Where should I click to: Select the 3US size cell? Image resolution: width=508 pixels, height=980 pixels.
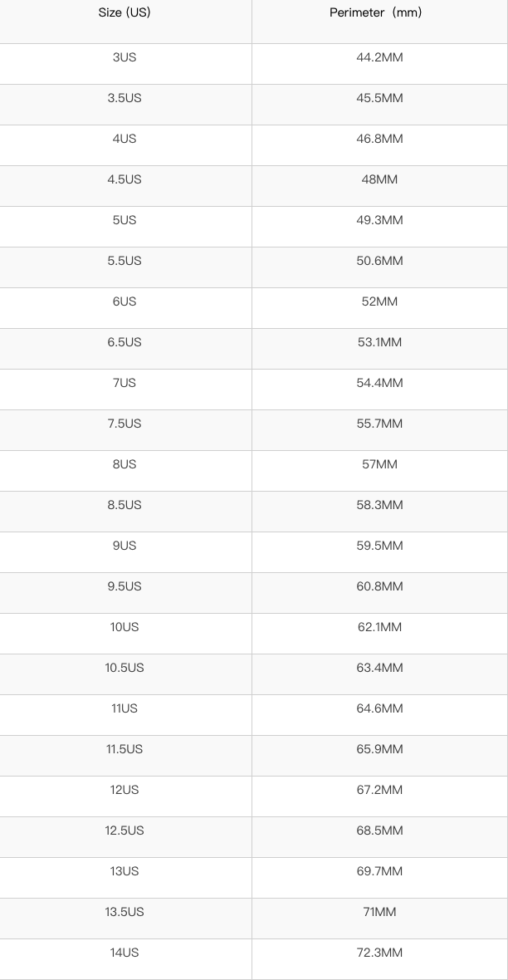click(x=125, y=57)
